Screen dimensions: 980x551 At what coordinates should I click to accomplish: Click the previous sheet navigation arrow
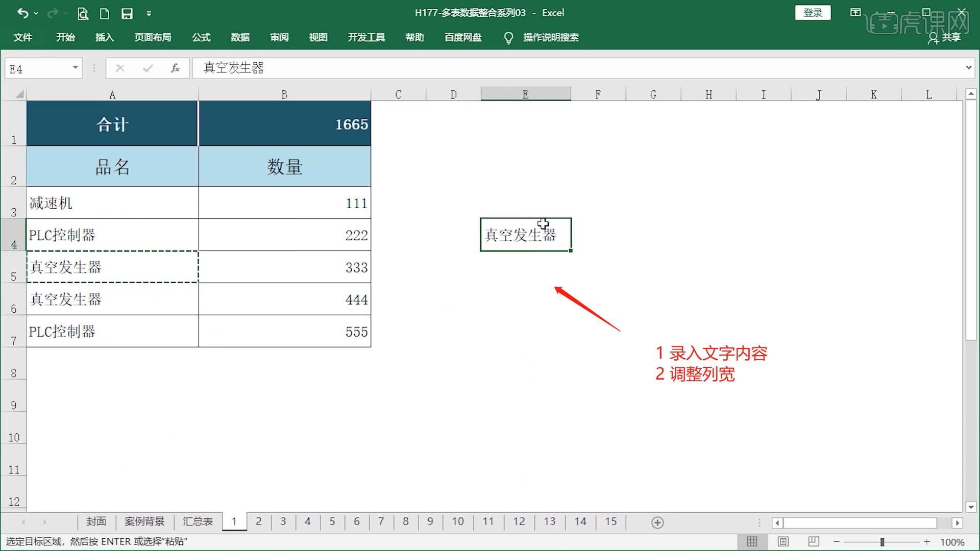[x=23, y=522]
